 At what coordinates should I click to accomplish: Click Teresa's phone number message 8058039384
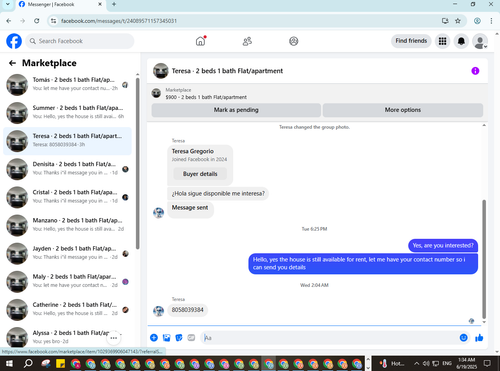pos(187,310)
